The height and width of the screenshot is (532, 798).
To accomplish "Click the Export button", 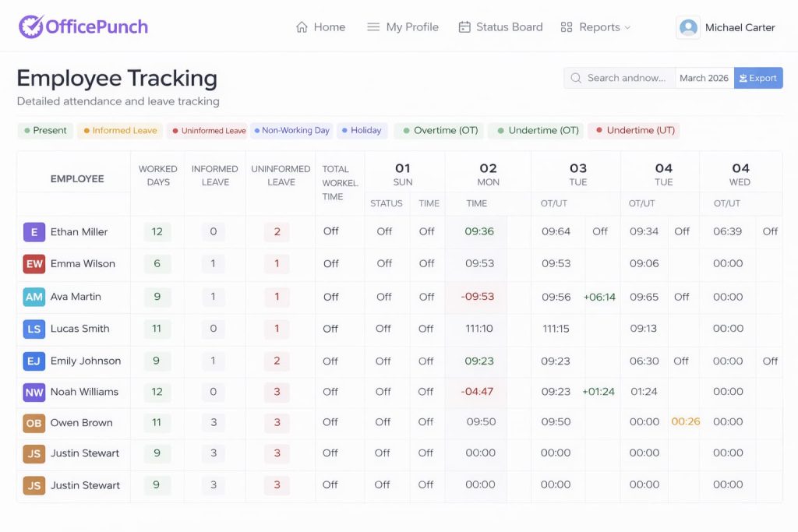I will click(x=757, y=78).
